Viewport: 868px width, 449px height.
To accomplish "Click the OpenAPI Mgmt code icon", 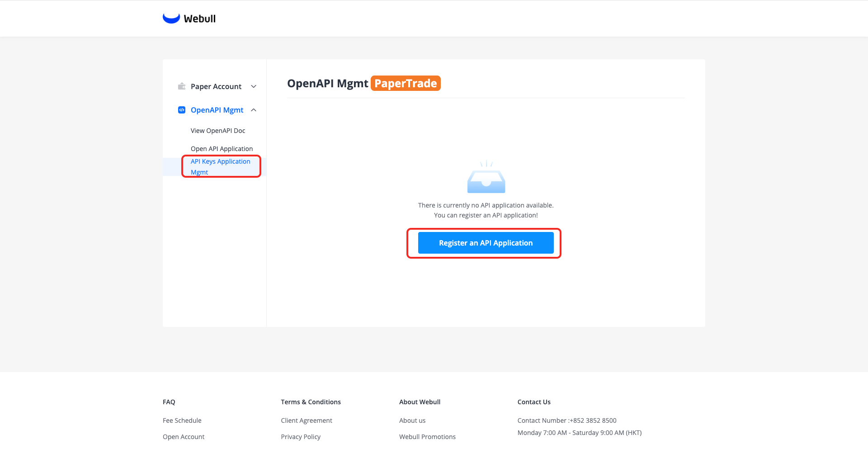I will tap(182, 110).
